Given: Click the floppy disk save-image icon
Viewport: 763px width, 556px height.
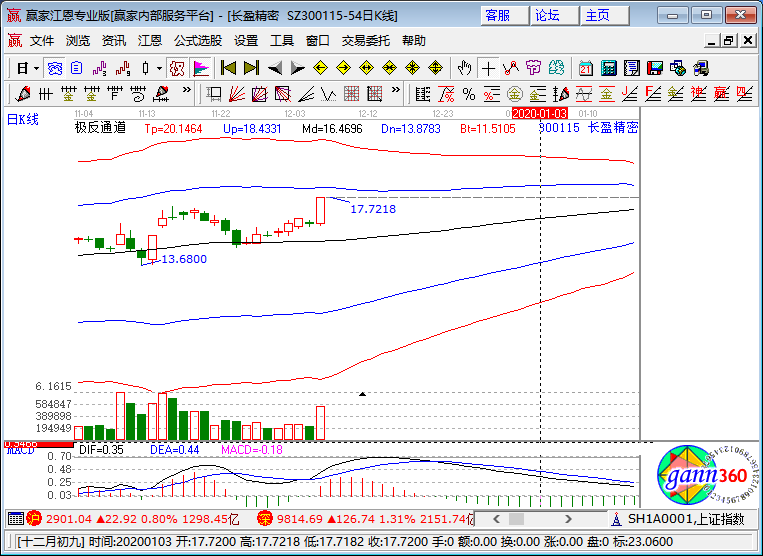Looking at the screenshot, I should [654, 68].
